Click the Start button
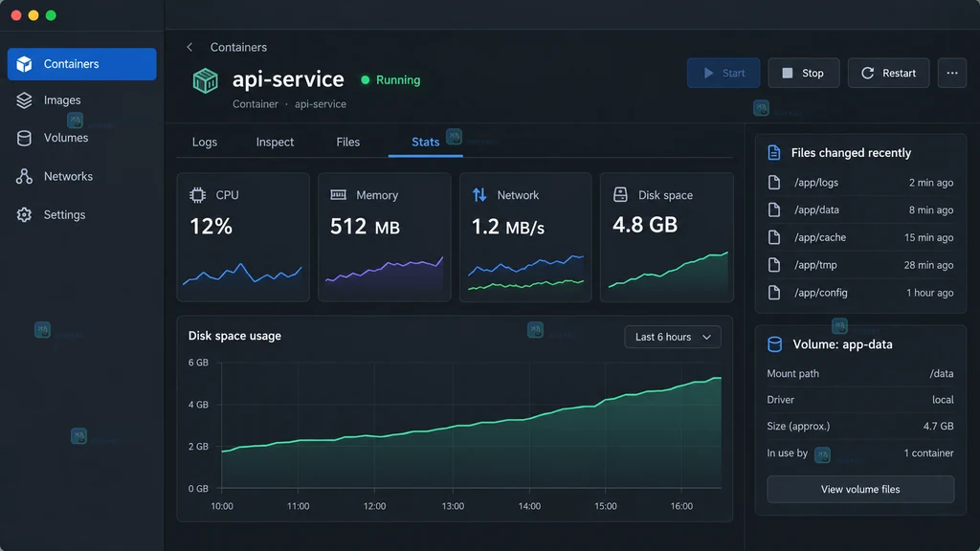This screenshot has width=980, height=551. click(x=724, y=73)
